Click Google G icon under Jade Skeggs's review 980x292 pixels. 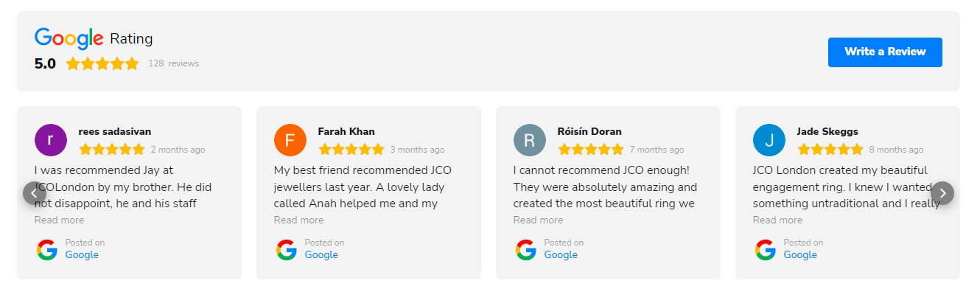point(766,250)
